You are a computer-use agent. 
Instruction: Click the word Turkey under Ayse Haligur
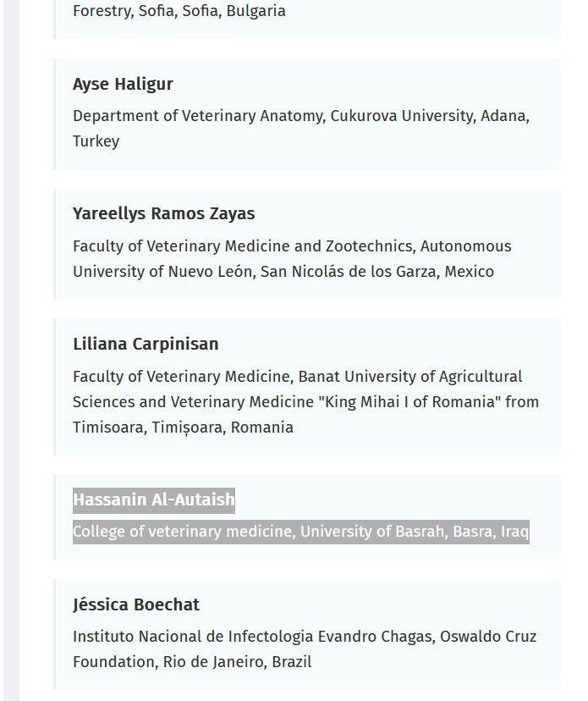point(96,141)
